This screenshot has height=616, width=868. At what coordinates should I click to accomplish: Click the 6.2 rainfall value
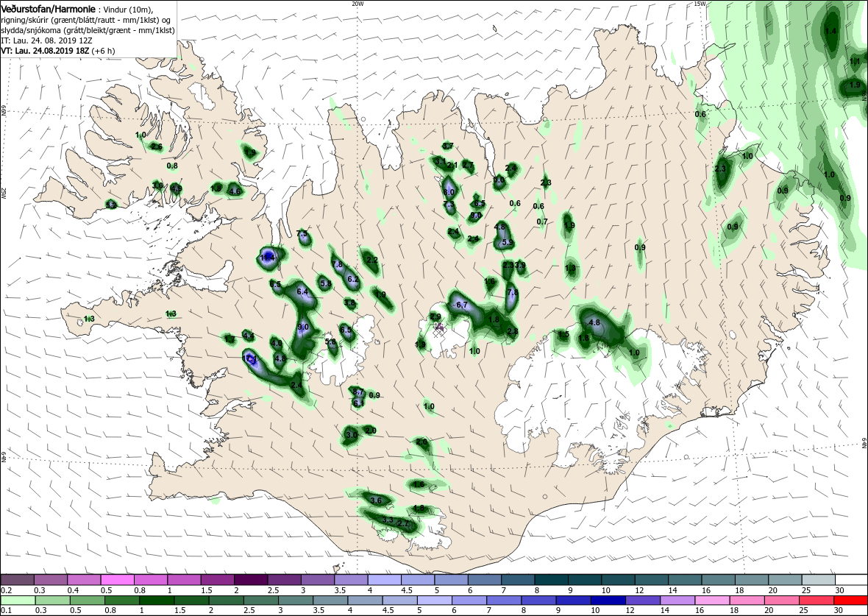(x=352, y=279)
